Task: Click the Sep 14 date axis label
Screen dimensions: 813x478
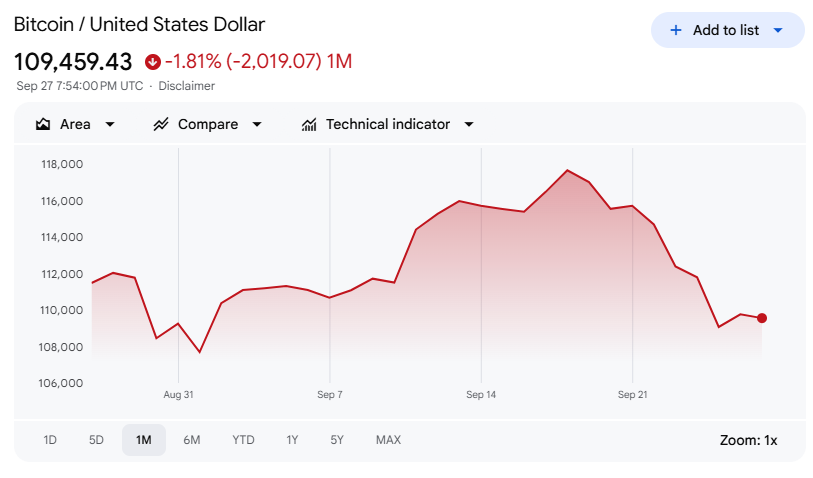Action: [481, 395]
